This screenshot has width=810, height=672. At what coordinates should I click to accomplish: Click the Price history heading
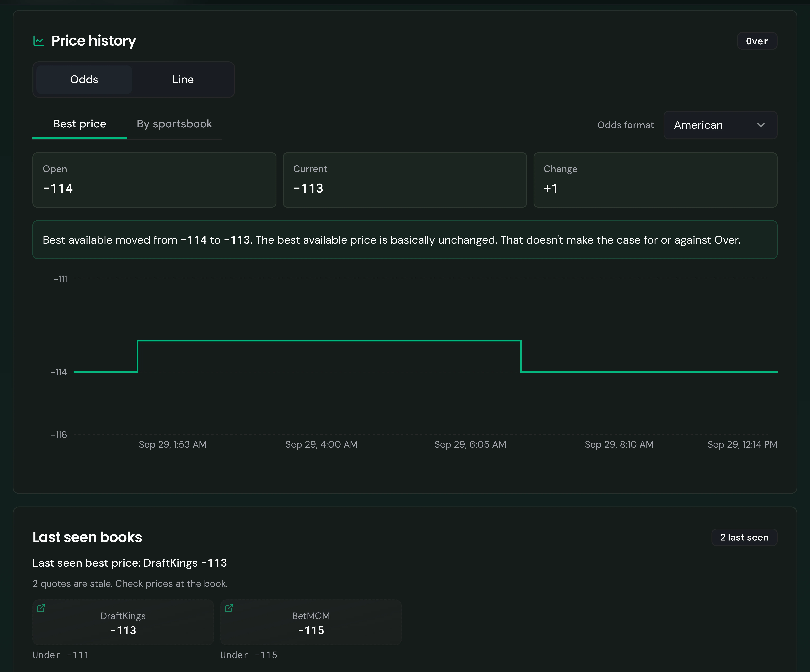pos(94,41)
